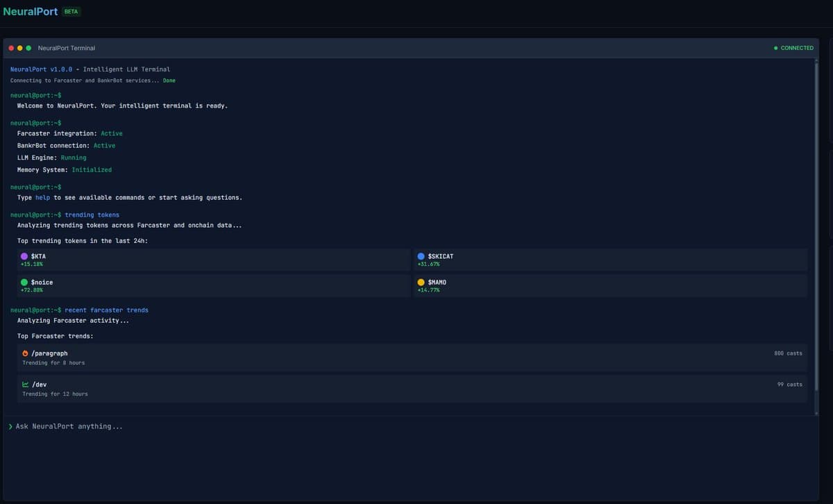Screen dimensions: 833x504
Task: Open the /dev trend name
Action: 40,385
